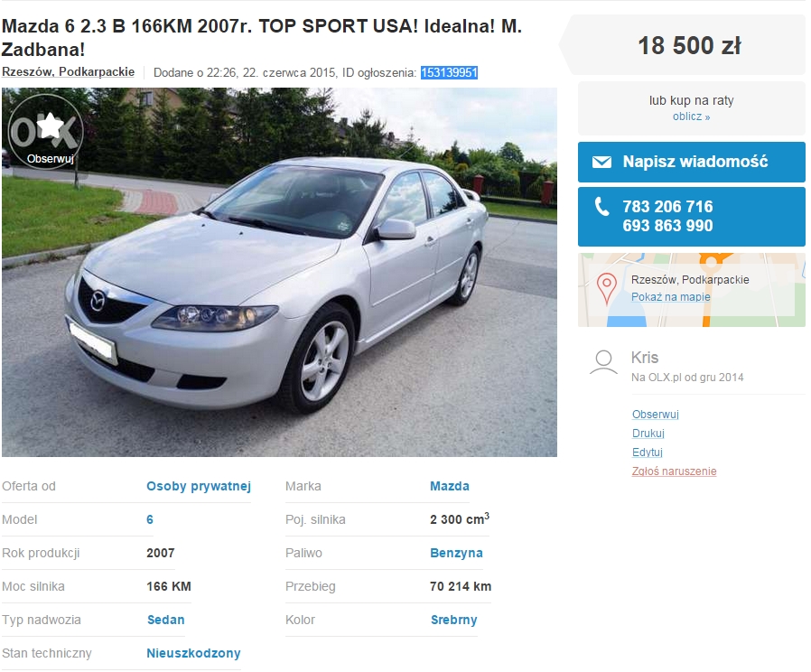Open Pokaż na mapie link

670,297
